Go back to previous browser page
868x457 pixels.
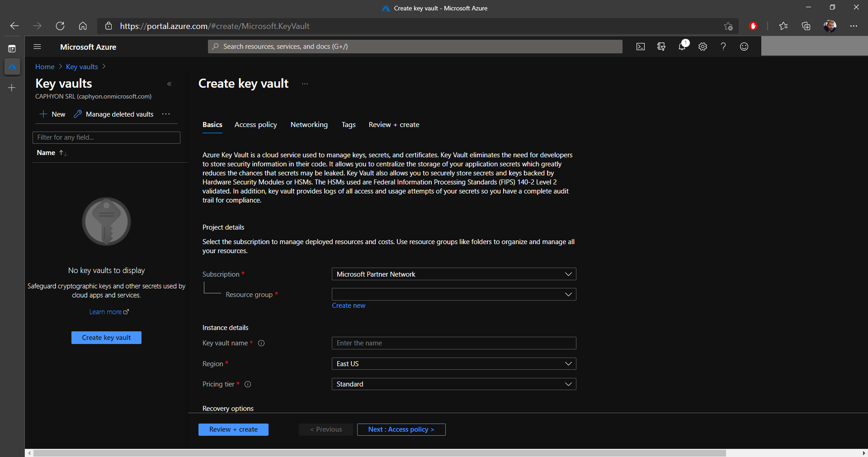[14, 26]
